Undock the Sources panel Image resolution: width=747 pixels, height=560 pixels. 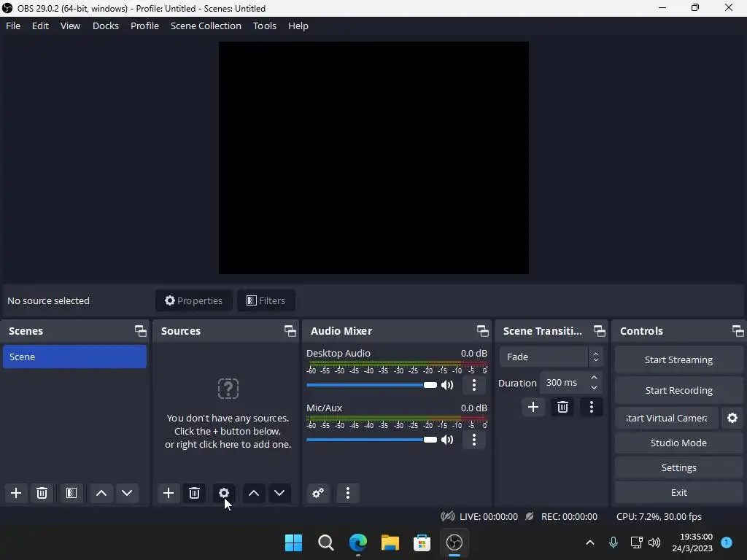click(290, 330)
